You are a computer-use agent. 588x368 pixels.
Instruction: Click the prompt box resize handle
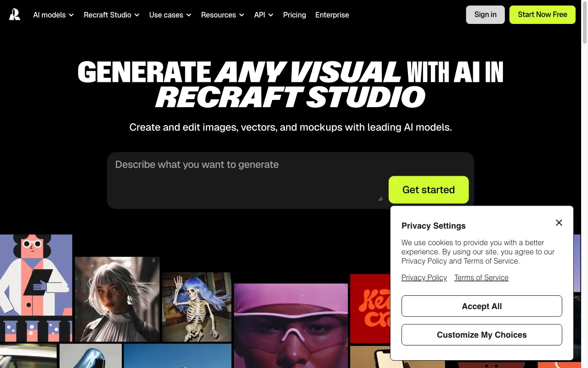point(380,199)
